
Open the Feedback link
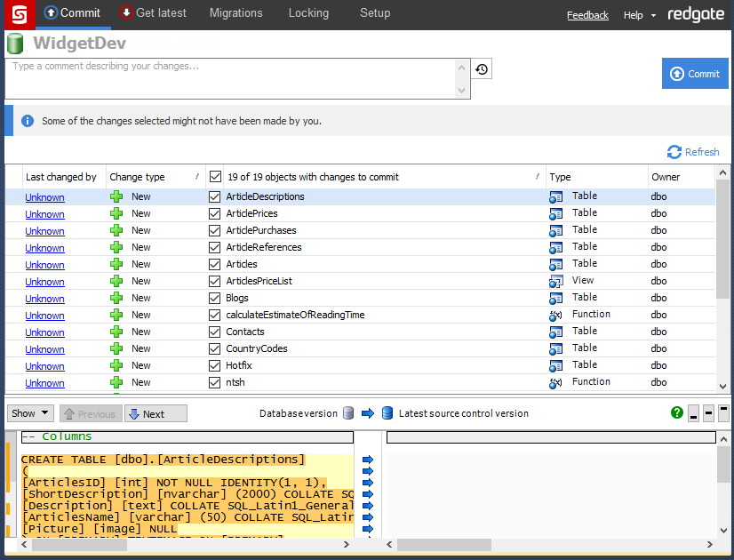pos(587,15)
